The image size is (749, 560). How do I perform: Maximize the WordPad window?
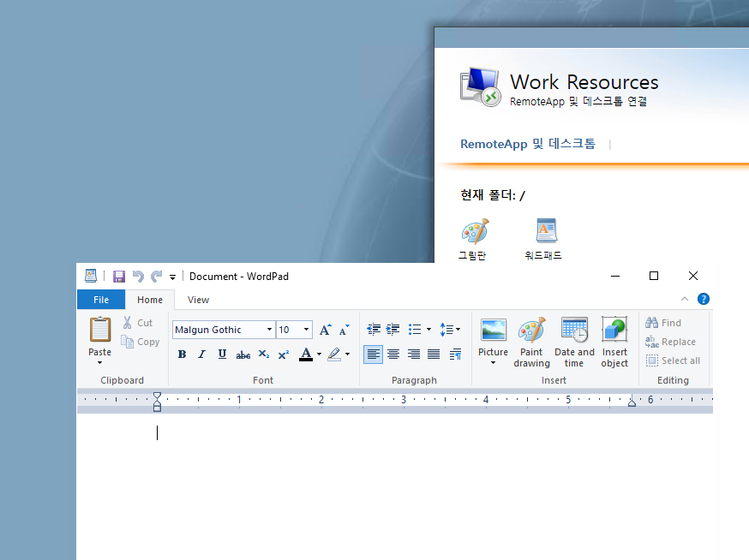point(654,276)
